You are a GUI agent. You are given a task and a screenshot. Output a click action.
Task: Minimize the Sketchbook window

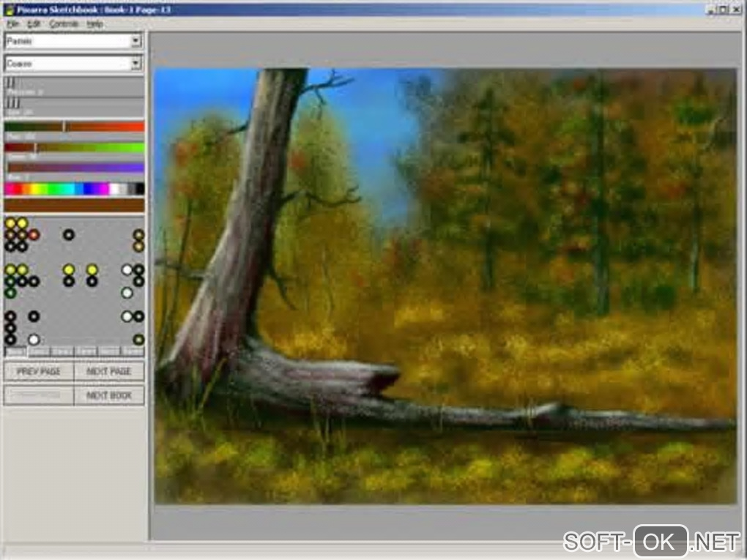click(x=713, y=10)
